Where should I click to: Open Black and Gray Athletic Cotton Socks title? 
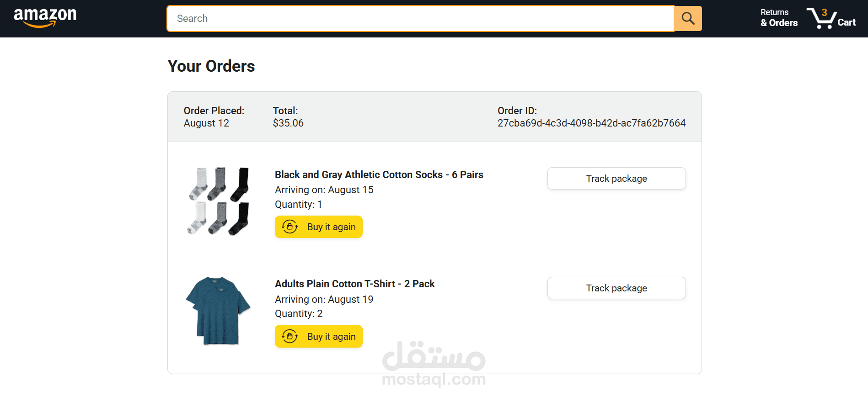(x=379, y=174)
